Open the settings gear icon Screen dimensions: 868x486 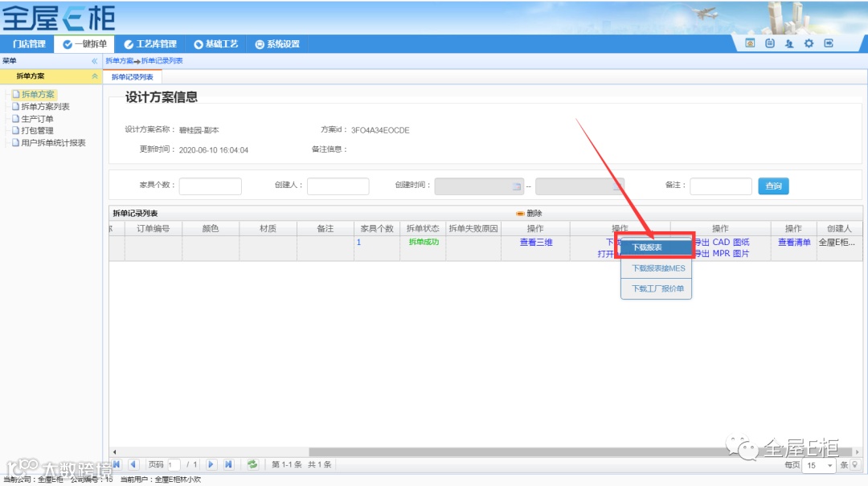tap(809, 43)
